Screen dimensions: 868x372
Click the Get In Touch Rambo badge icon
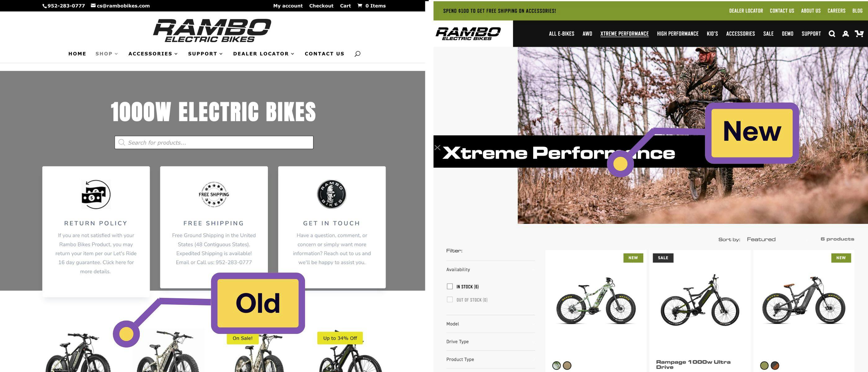[x=332, y=194]
